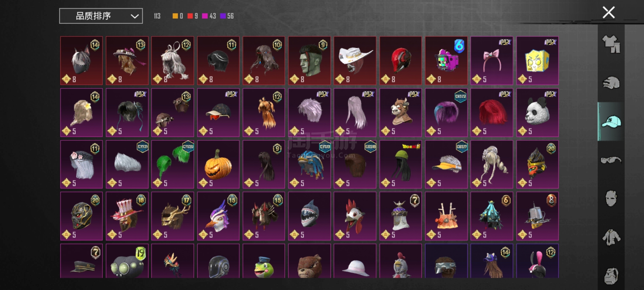
Task: Open the outfit sets category icon
Action: coord(611,44)
